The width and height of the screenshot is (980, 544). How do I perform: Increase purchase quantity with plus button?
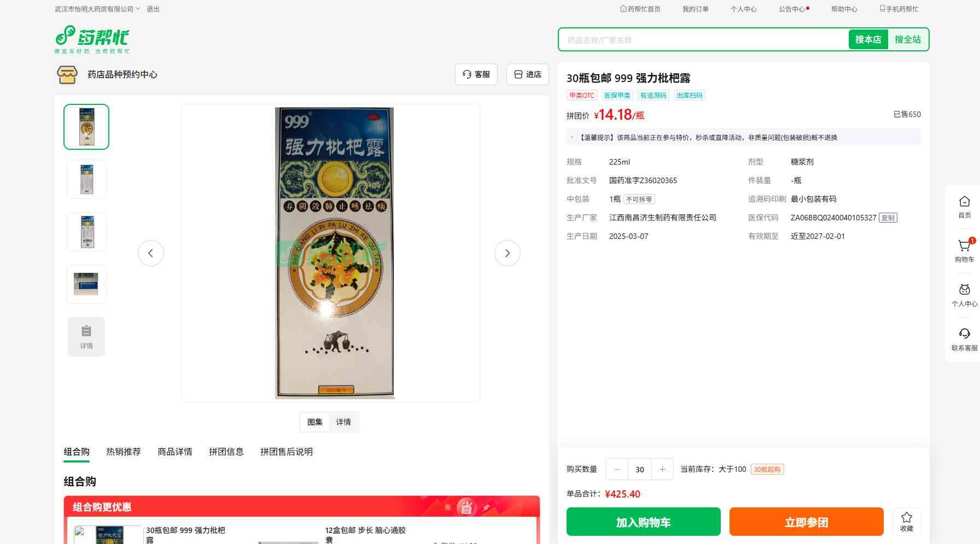pos(662,469)
